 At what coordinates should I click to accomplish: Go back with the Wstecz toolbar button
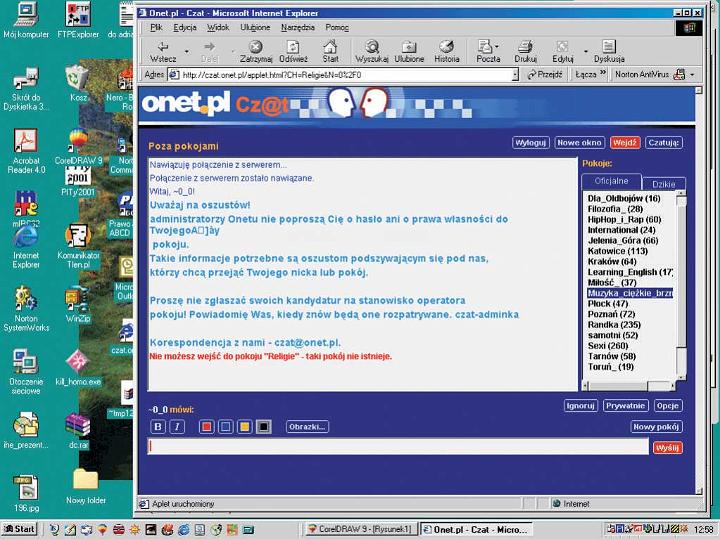point(163,51)
